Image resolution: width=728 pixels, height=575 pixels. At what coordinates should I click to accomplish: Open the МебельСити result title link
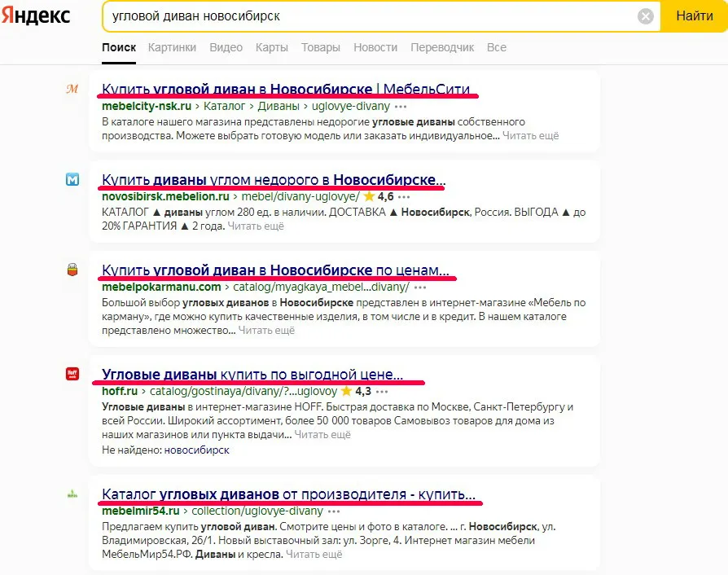(286, 89)
